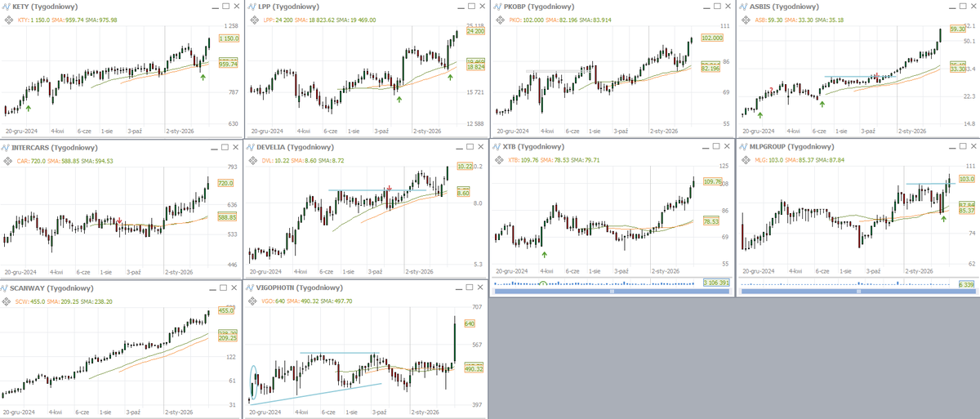Click the '1 150.0' price tag on KETY axis
The image size is (980, 419).
[x=229, y=38]
